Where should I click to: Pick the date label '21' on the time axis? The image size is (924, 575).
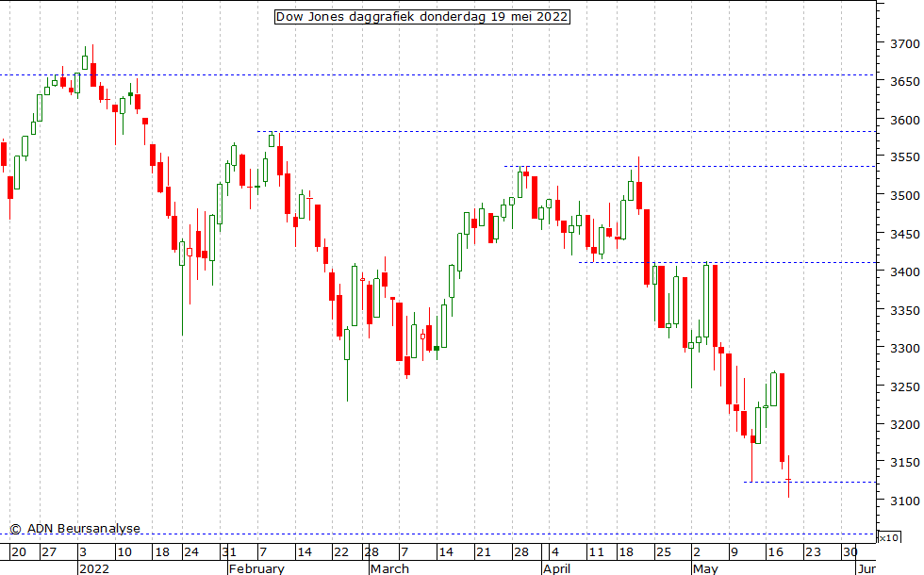point(483,552)
